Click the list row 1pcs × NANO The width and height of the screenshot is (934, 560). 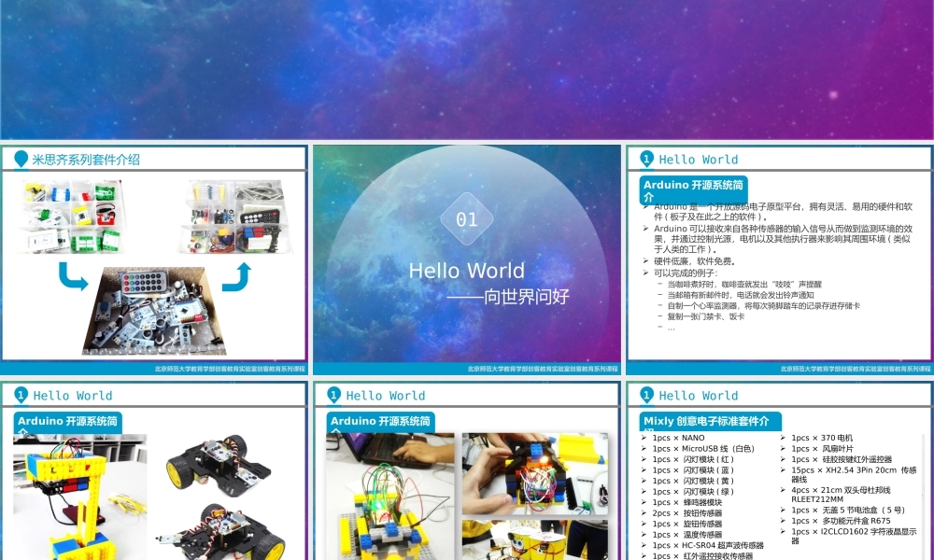coord(678,438)
